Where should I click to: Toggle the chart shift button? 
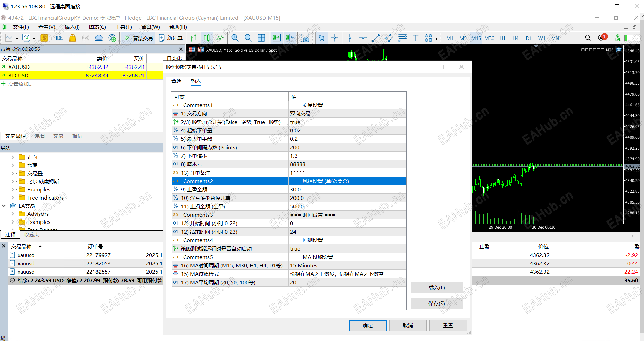[x=276, y=38]
